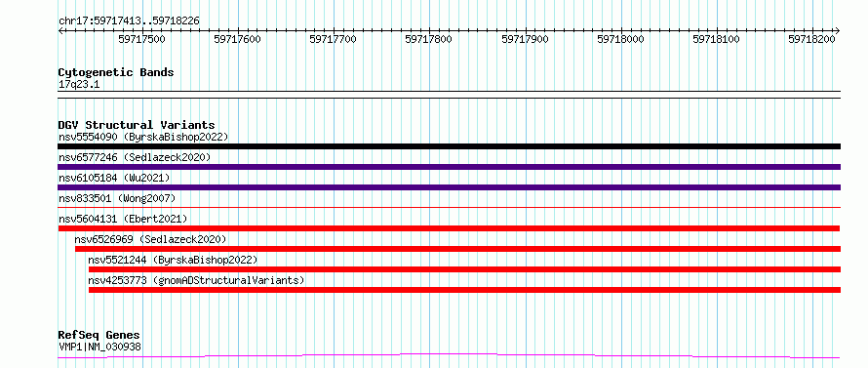Click ruler position 59717600
The image size is (868, 368).
click(238, 39)
